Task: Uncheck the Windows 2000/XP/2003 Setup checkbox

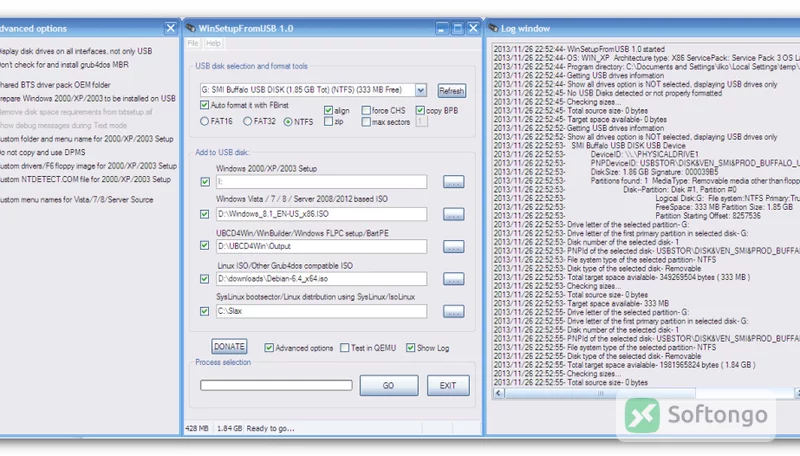Action: click(x=205, y=182)
